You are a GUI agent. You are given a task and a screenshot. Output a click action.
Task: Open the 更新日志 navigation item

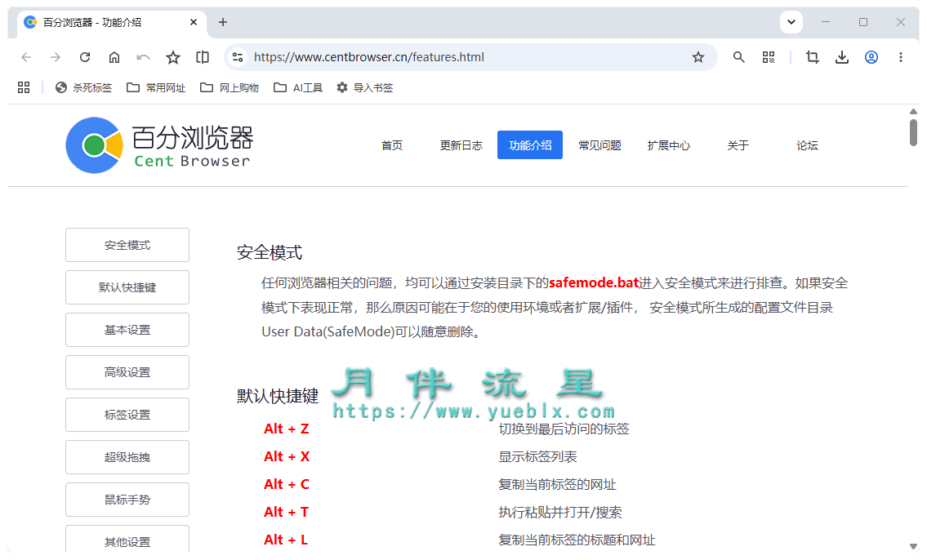pyautogui.click(x=461, y=145)
